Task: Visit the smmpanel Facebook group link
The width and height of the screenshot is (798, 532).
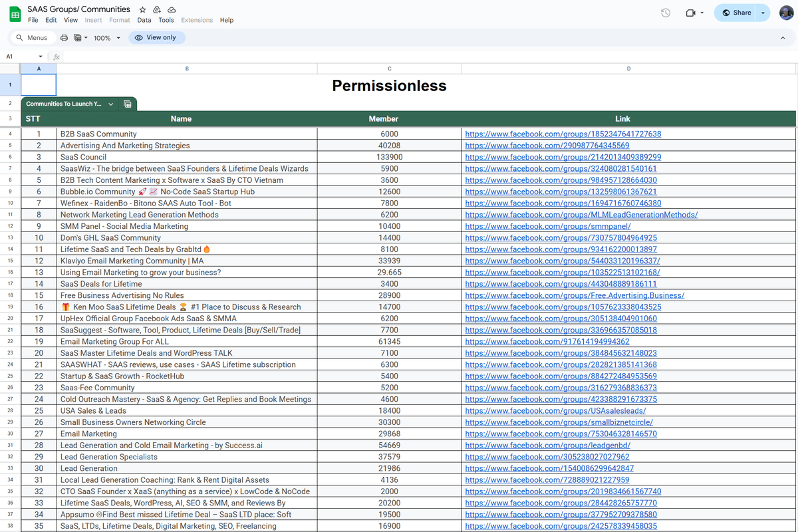Action: (548, 226)
